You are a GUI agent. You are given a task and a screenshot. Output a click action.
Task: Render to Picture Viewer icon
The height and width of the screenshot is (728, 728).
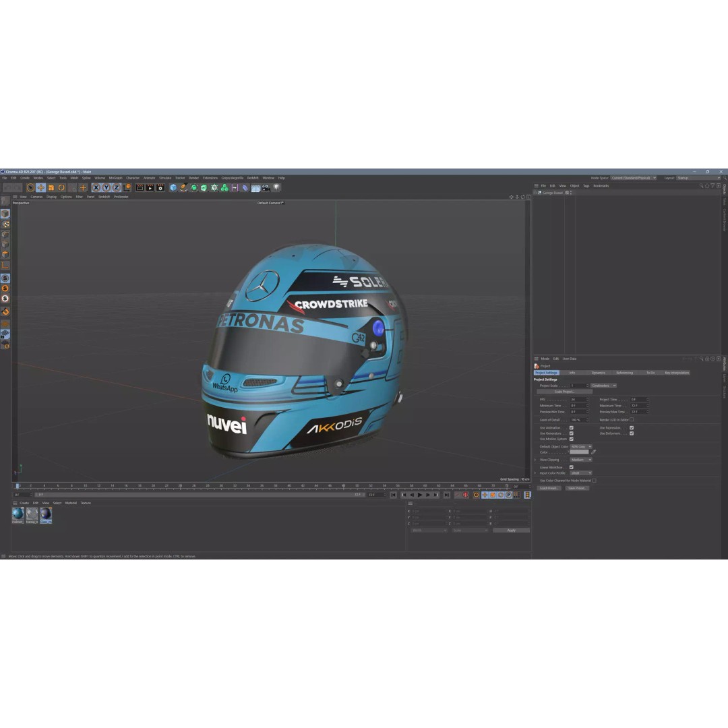[150, 187]
